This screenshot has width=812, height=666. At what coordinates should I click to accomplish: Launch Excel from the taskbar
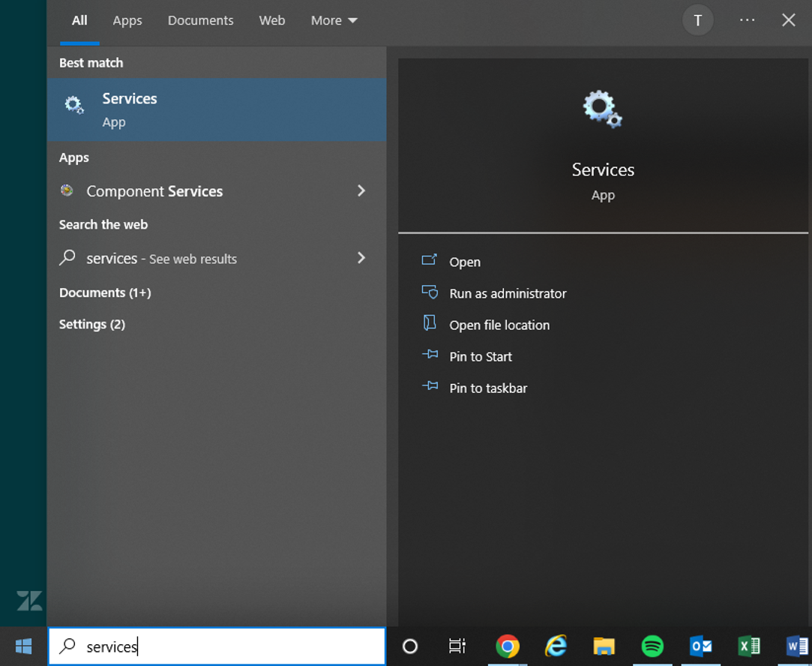pos(749,646)
